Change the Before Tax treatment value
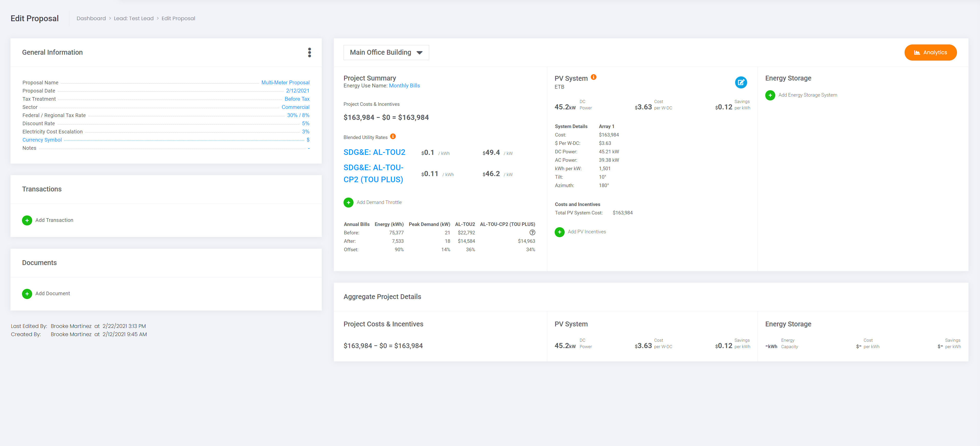This screenshot has height=446, width=980. click(297, 99)
